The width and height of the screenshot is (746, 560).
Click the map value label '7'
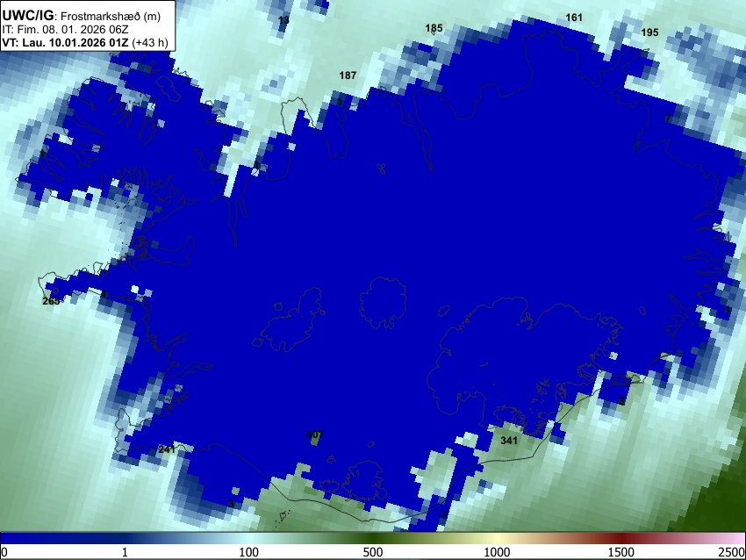pos(668,118)
